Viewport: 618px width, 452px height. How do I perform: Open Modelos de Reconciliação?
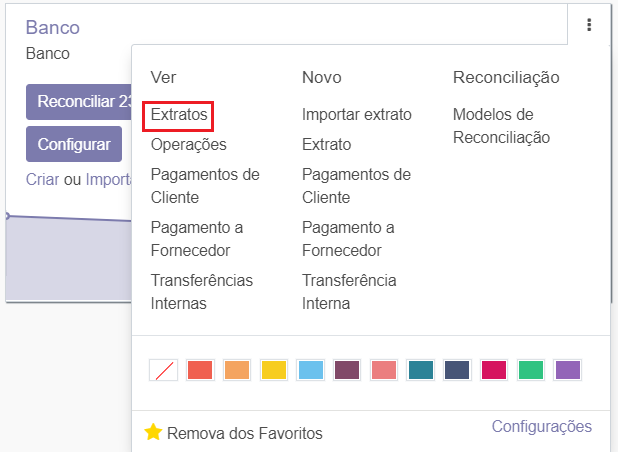tap(501, 126)
